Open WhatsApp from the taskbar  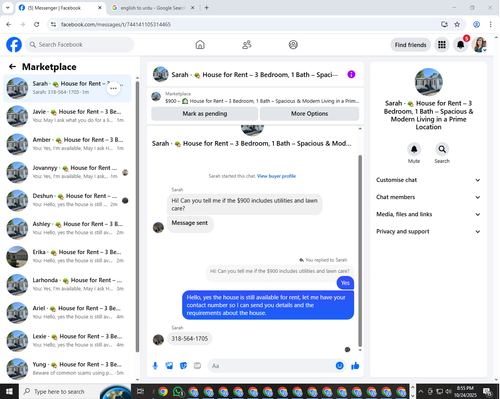pyautogui.click(x=178, y=391)
